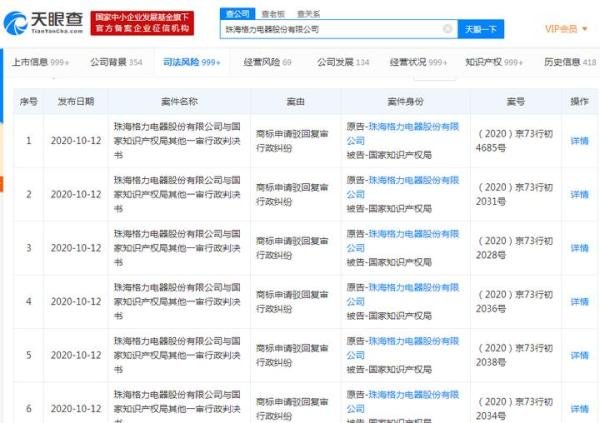Open the 上市信息 tab
The height and width of the screenshot is (423, 600).
tap(40, 62)
